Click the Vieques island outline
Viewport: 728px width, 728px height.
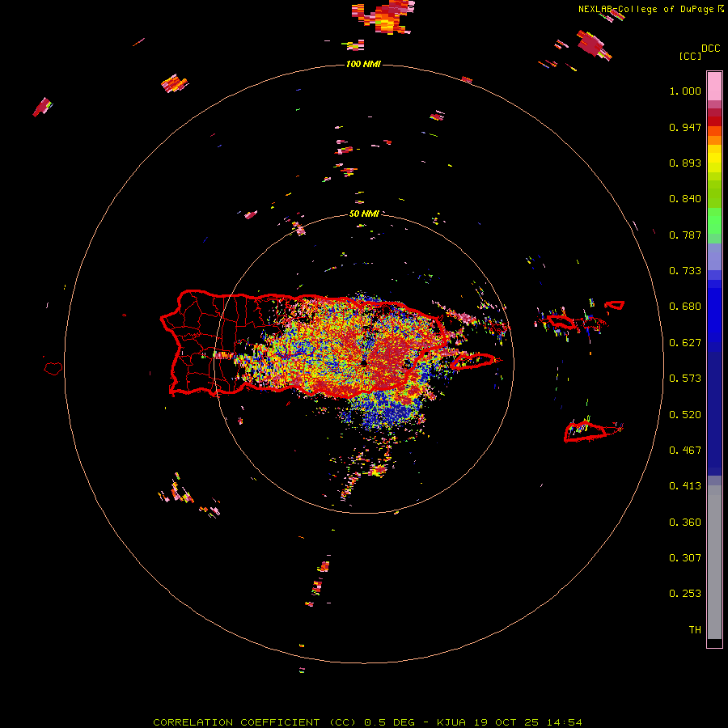[x=473, y=361]
